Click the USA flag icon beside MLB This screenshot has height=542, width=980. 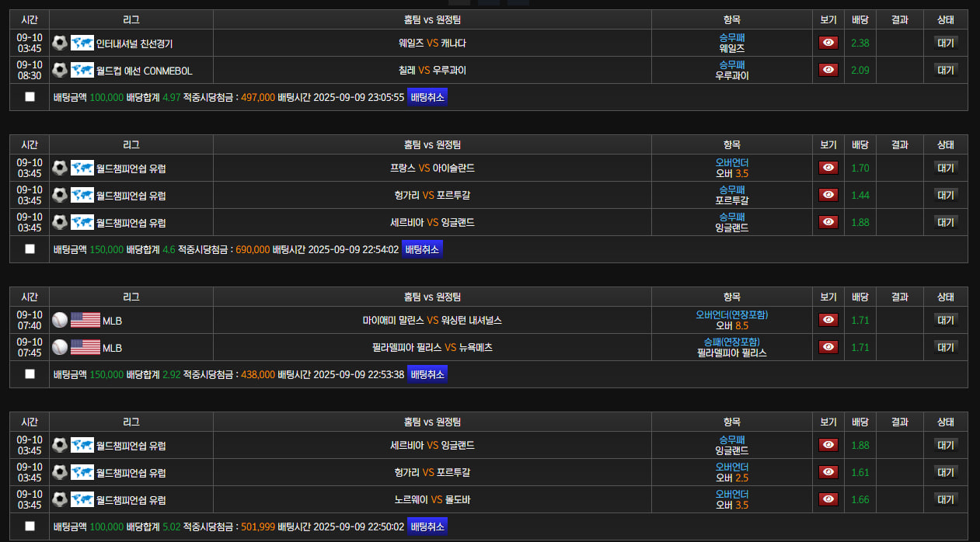[x=87, y=319]
